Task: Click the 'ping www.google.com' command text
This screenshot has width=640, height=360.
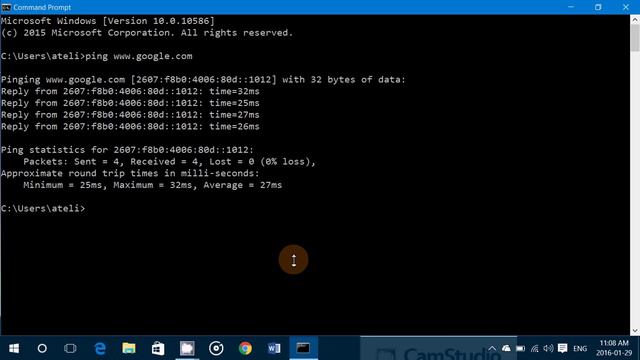Action: (139, 56)
